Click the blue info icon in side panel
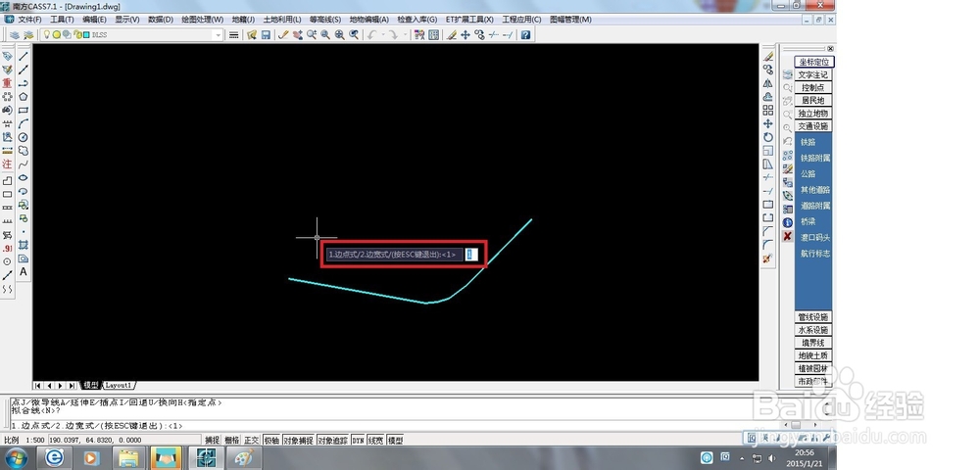980x470 pixels. (788, 222)
